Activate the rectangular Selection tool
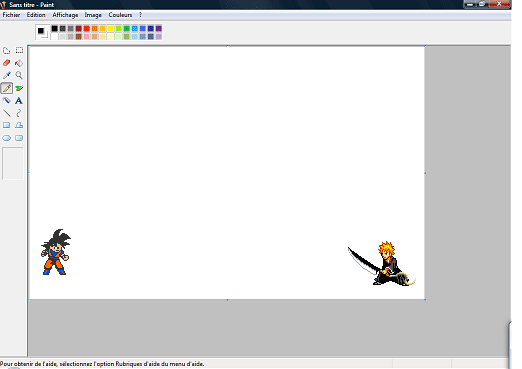The height and width of the screenshot is (369, 522). coord(19,50)
